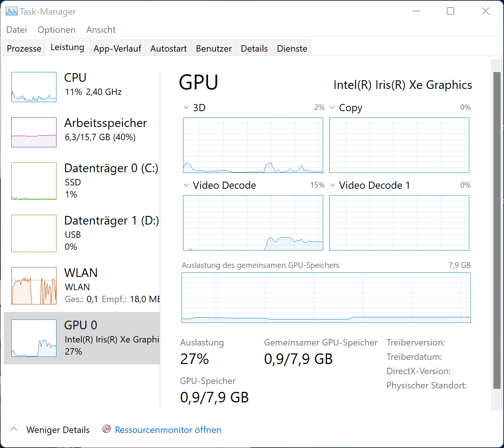Click the Video Decode 15% percentage
504x448 pixels.
(317, 185)
